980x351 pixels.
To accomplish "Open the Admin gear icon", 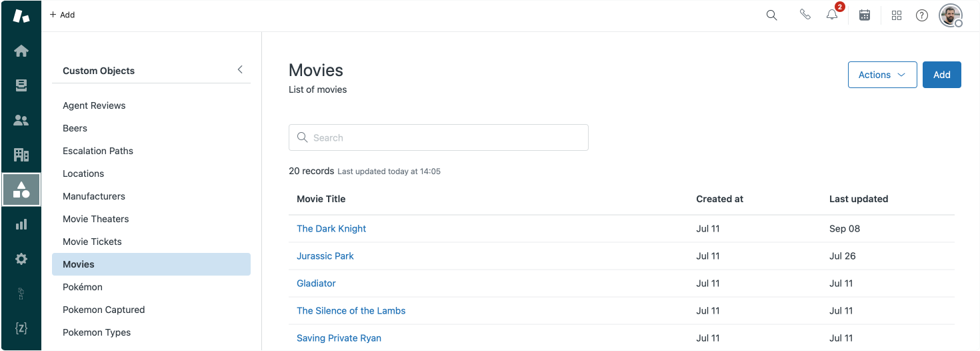I will (21, 259).
